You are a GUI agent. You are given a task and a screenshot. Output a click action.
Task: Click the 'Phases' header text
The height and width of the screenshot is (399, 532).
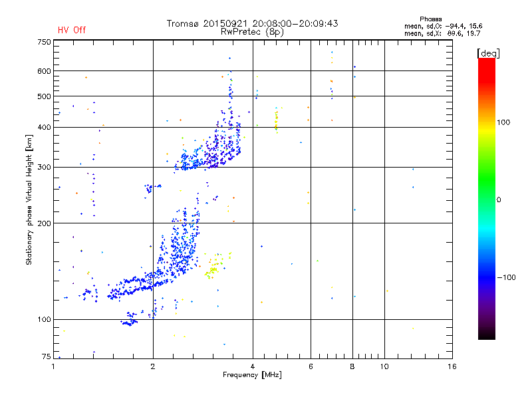point(430,19)
